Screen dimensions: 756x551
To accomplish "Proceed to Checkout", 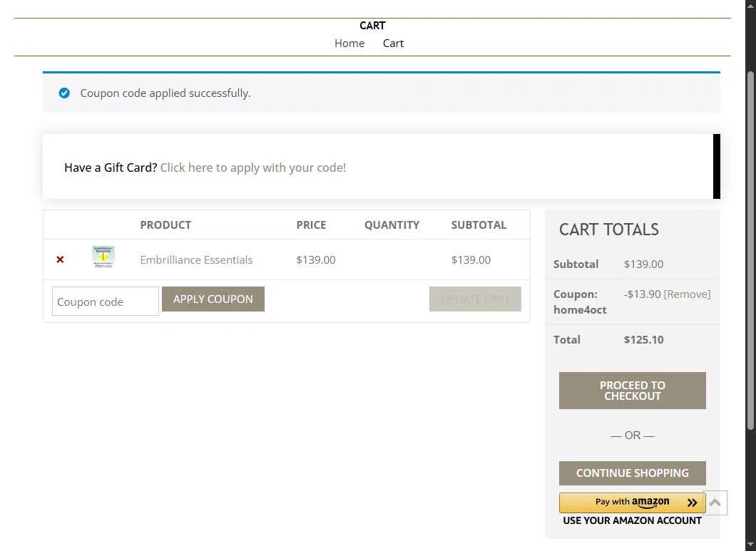I will 632,391.
